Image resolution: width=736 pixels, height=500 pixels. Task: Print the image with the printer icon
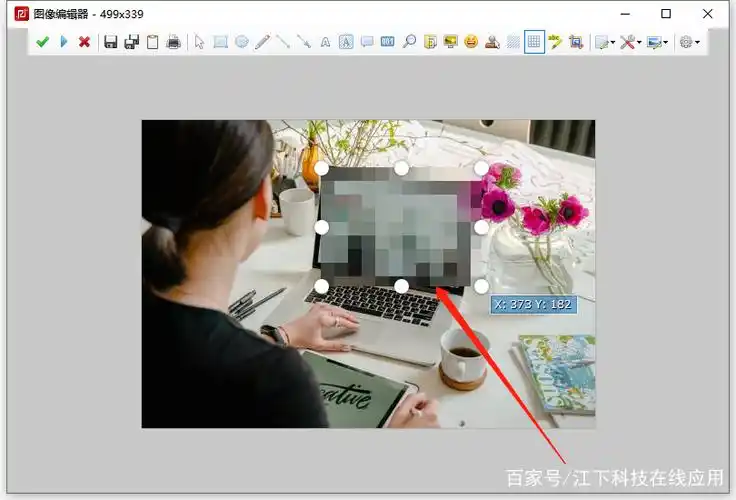tap(174, 42)
